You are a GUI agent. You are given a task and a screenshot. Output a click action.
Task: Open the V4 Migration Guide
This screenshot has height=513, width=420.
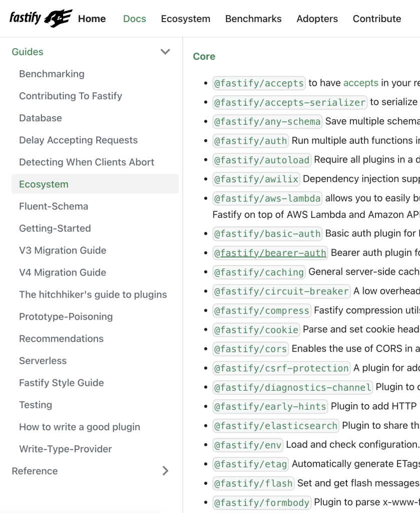tap(63, 273)
